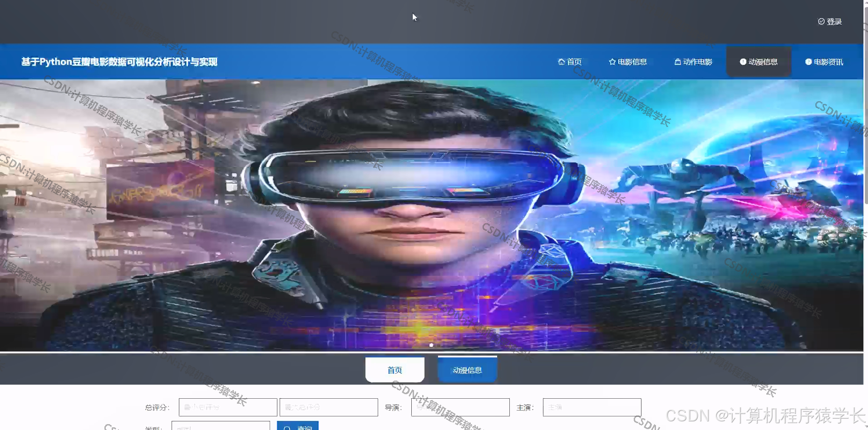Screen dimensions: 868x430
Task: Open the 动作电影 navigation item
Action: [x=693, y=62]
